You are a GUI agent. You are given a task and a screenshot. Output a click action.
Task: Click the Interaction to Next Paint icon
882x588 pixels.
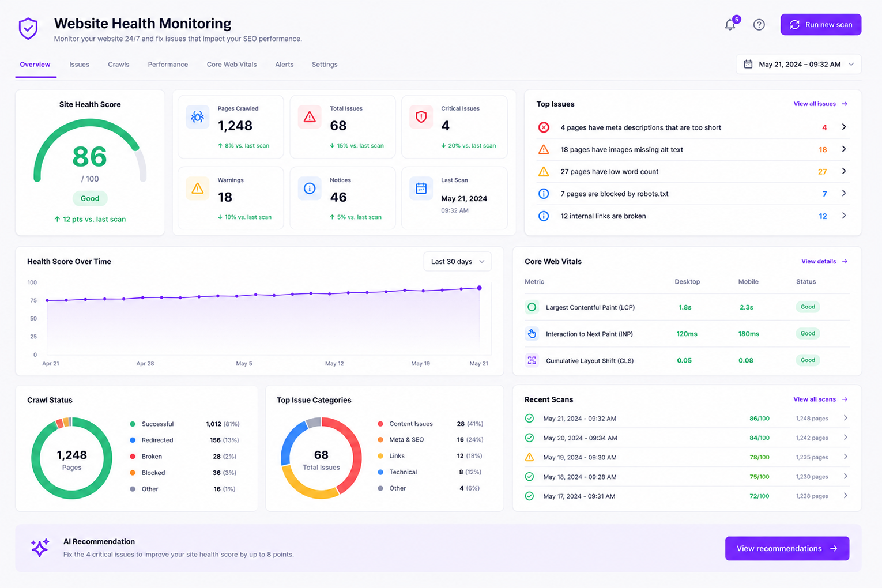click(532, 334)
